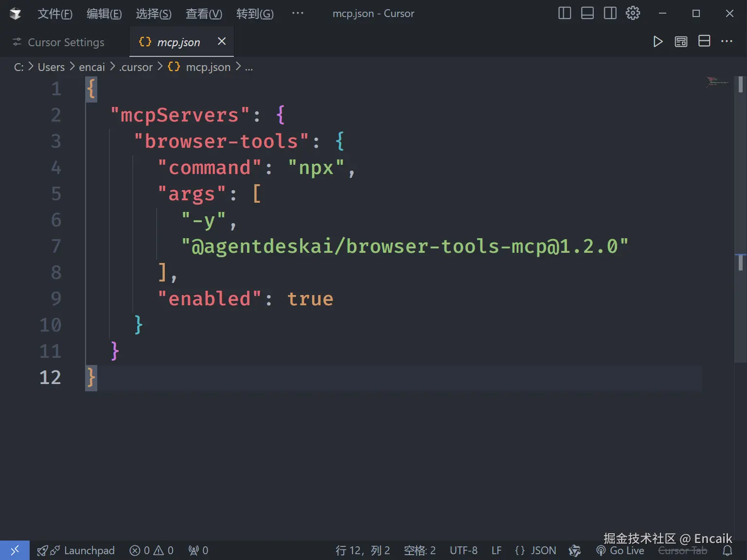Click the "command" key text
Screen dimensions: 747x560
[x=210, y=167]
